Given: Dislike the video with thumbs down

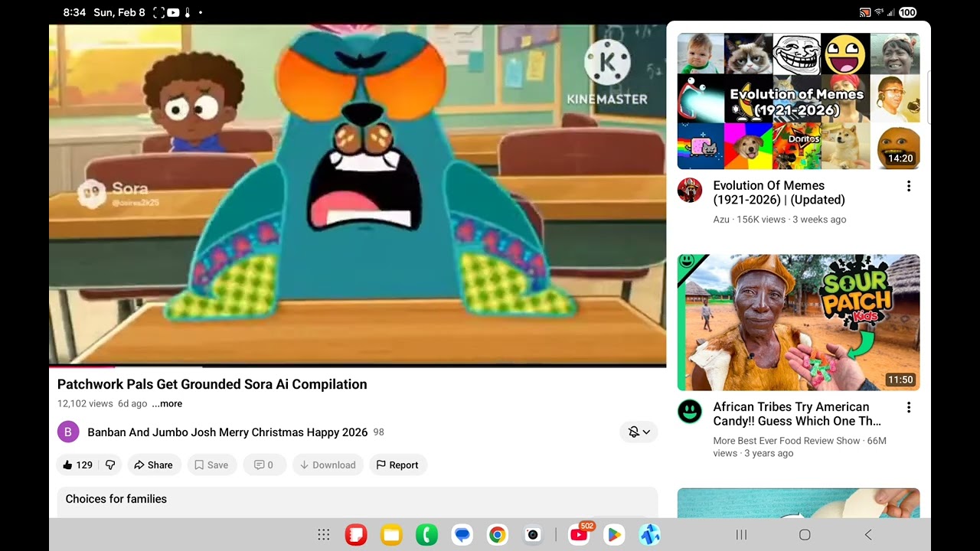Looking at the screenshot, I should [110, 465].
